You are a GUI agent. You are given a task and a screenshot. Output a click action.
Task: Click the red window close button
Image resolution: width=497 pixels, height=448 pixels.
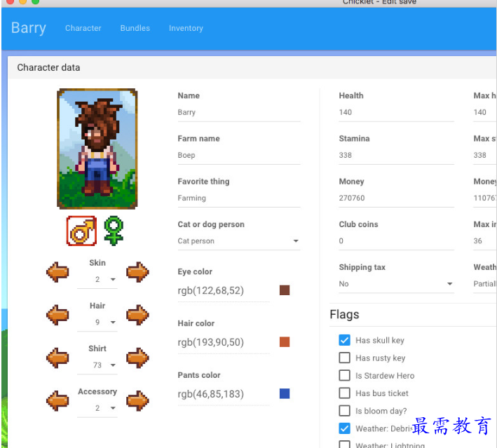pyautogui.click(x=10, y=1)
